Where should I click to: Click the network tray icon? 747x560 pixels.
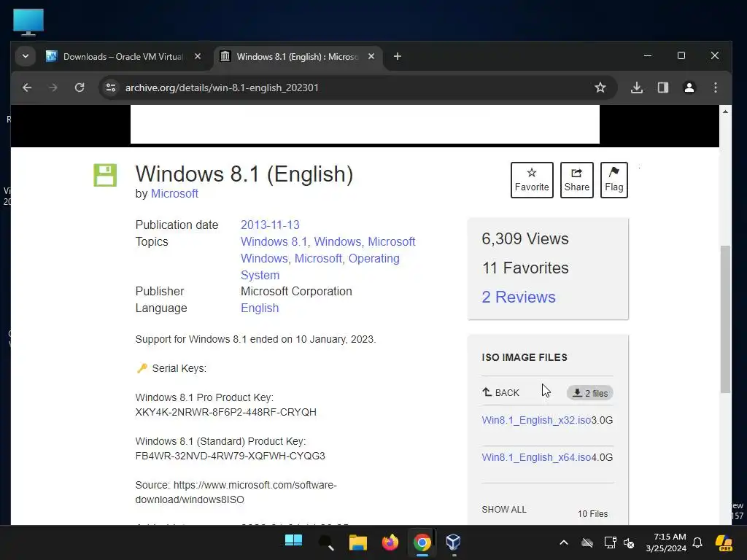point(609,542)
